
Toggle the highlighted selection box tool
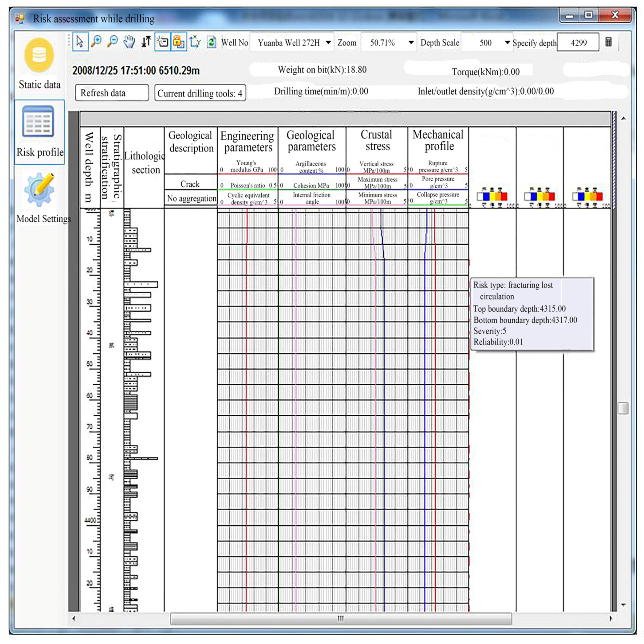click(162, 42)
